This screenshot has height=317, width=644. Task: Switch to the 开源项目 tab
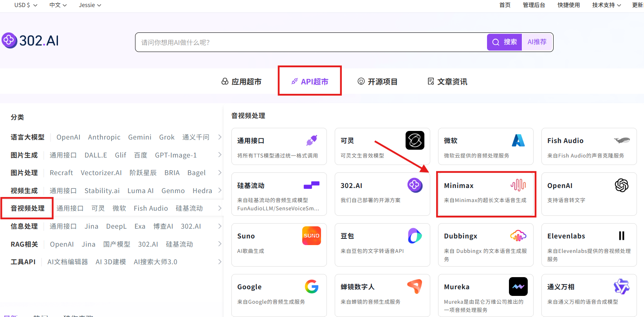(x=378, y=81)
